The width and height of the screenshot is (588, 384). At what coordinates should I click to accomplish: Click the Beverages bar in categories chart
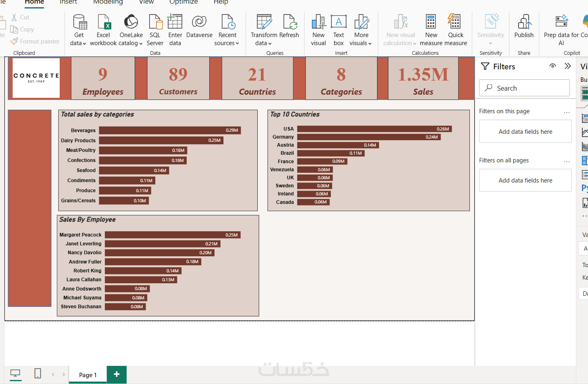pyautogui.click(x=170, y=130)
